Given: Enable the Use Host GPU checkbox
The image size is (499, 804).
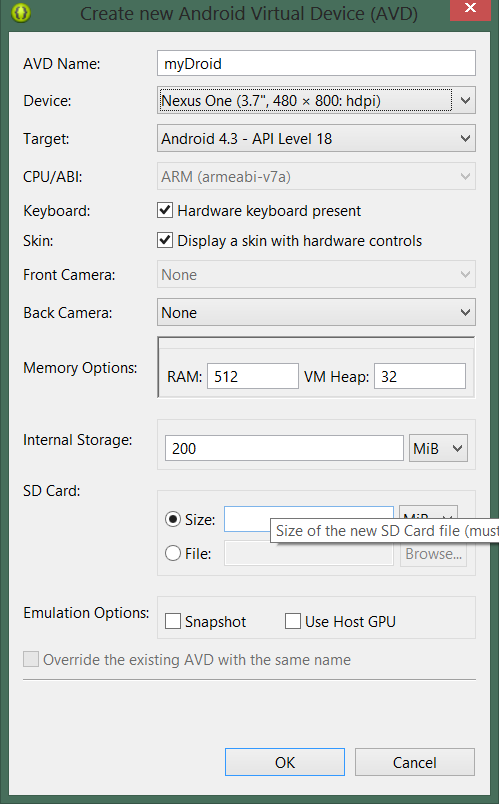Looking at the screenshot, I should 293,621.
